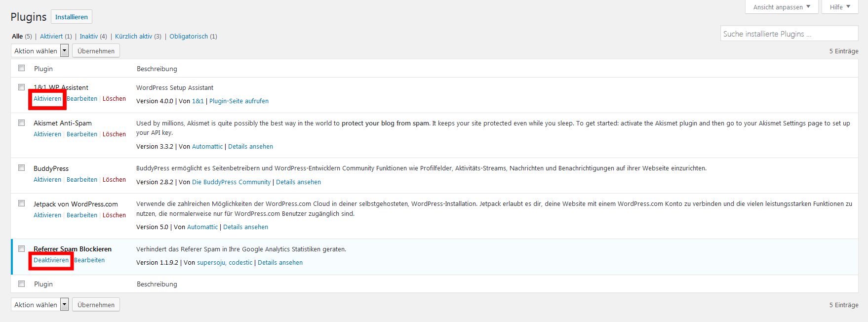Open the bottom Aktion wählen dropdown
868x322 pixels.
coord(40,305)
